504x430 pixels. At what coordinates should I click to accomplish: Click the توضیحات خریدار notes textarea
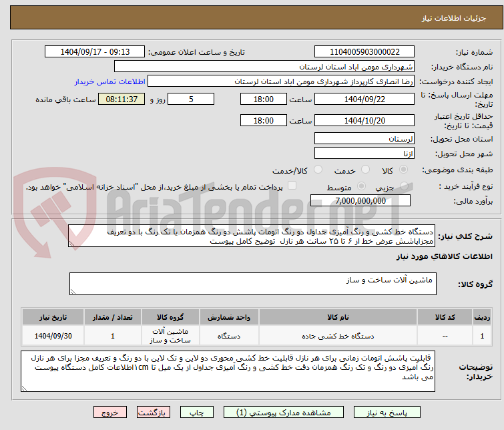(x=228, y=371)
